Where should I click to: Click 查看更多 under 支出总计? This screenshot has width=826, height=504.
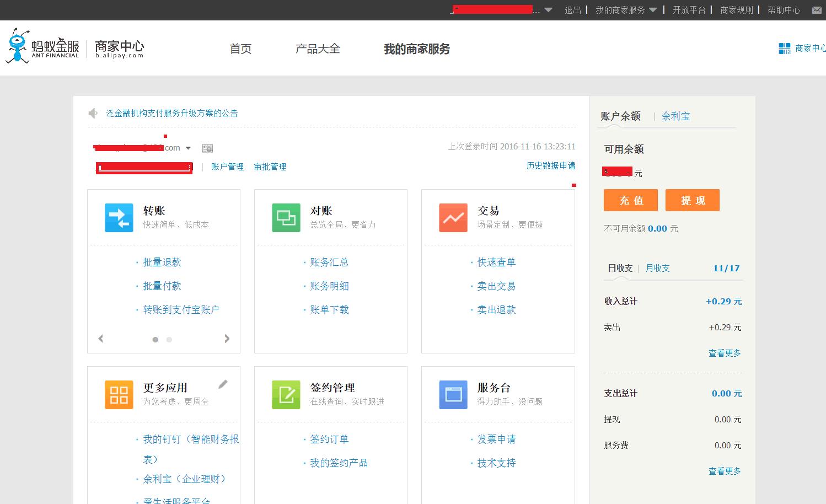(725, 471)
